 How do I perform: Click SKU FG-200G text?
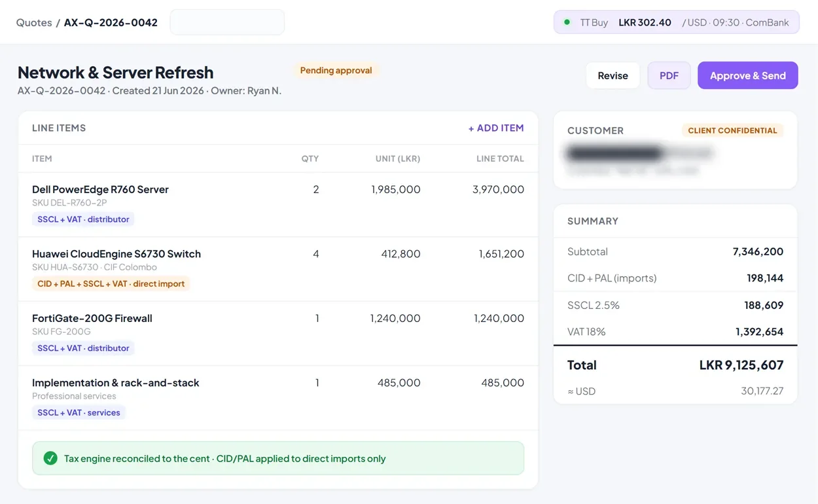pos(62,332)
